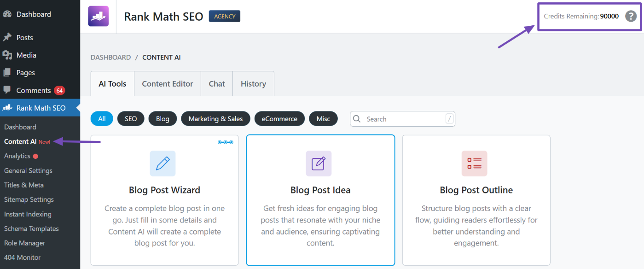644x269 pixels.
Task: Click the Blog Post Idea edit icon
Action: click(319, 164)
